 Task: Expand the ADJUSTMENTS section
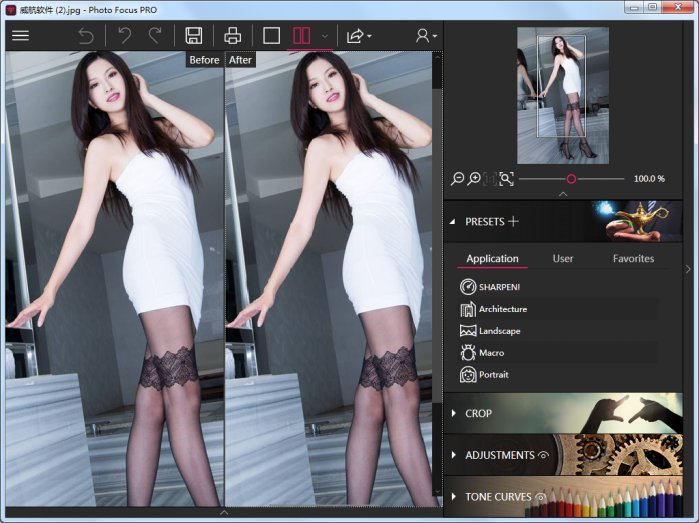453,455
